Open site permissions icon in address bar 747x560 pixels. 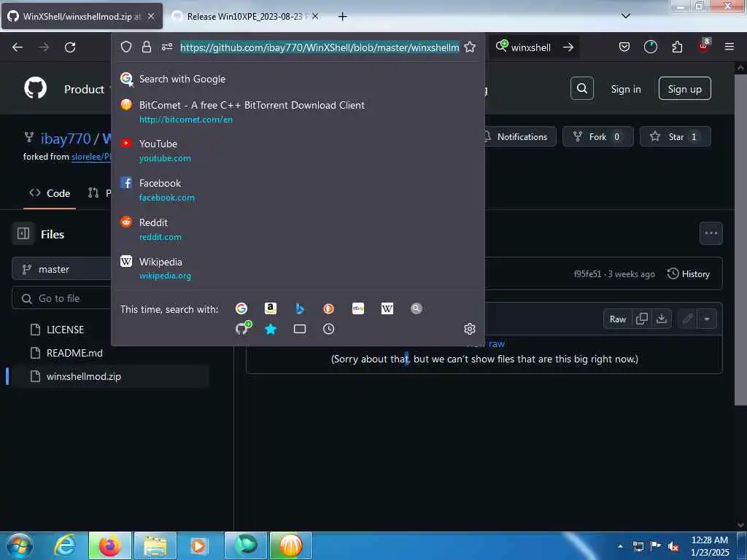tap(167, 47)
